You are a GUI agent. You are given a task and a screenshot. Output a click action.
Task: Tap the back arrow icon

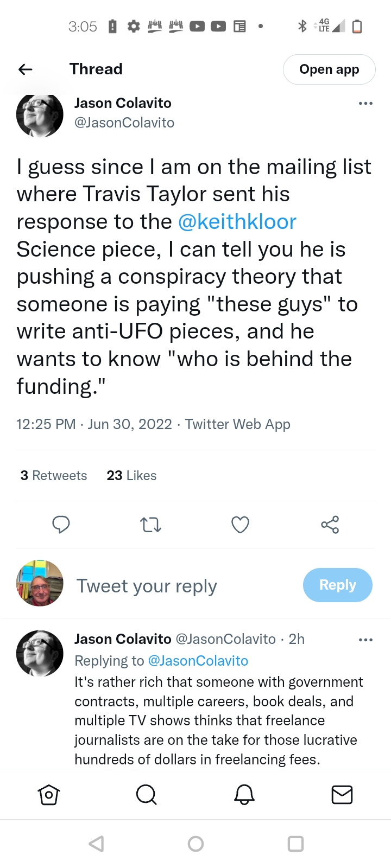click(26, 69)
